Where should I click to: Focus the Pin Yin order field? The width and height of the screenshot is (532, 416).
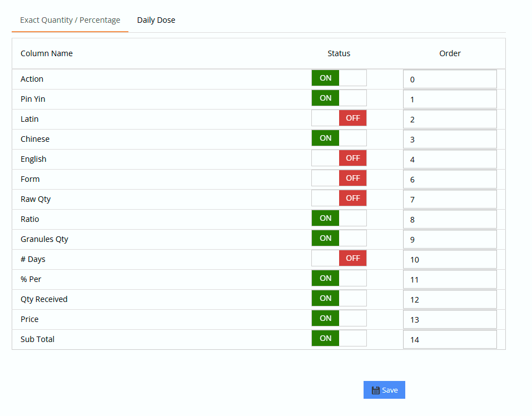coord(450,99)
